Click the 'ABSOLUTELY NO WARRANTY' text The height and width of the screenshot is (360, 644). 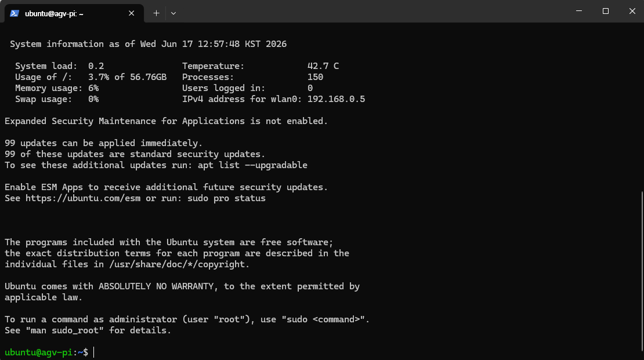point(156,286)
